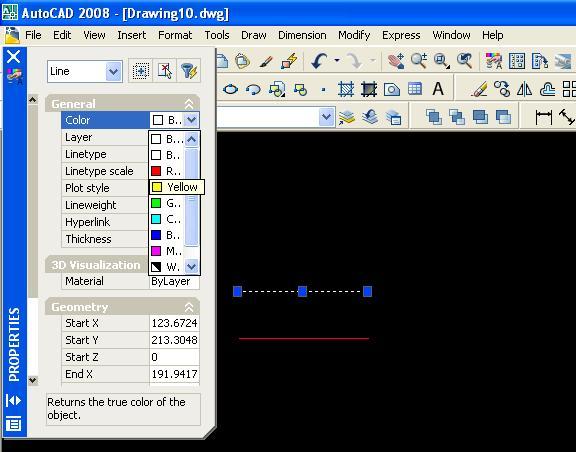Screen dimensions: 576x452
Task: Insert a Table with the table icon
Action: [415, 89]
